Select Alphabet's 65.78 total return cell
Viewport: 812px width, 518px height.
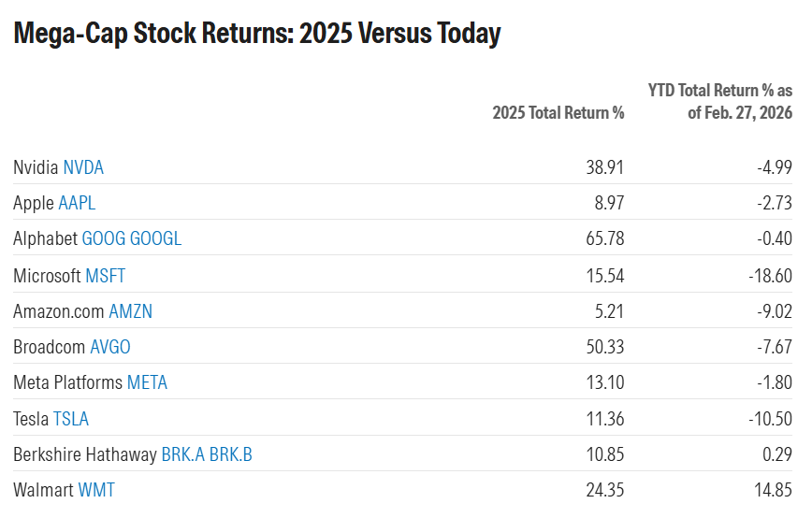click(603, 239)
